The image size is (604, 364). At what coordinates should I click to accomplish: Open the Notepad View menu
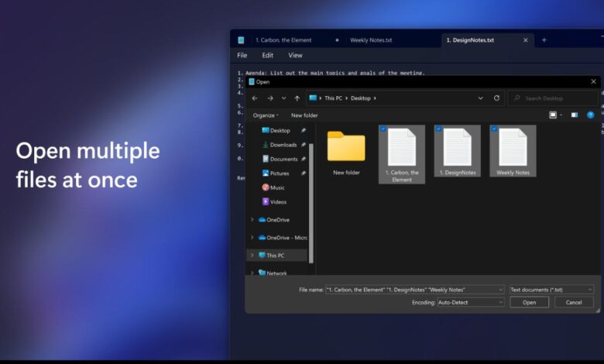point(296,56)
